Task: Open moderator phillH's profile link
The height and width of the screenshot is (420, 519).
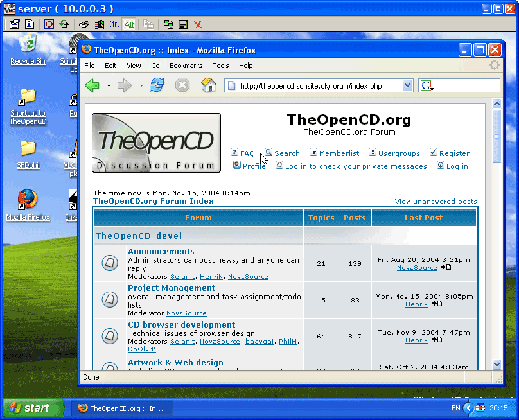Action: [x=288, y=341]
